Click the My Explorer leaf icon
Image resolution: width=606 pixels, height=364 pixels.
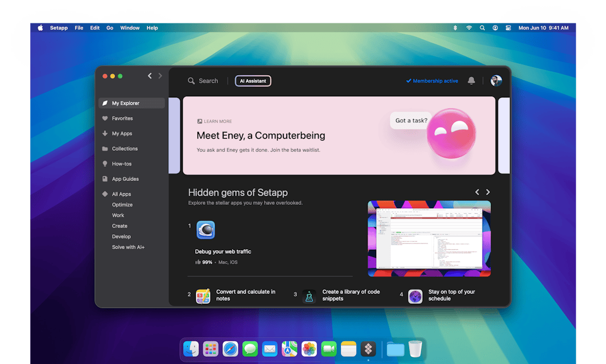point(105,103)
